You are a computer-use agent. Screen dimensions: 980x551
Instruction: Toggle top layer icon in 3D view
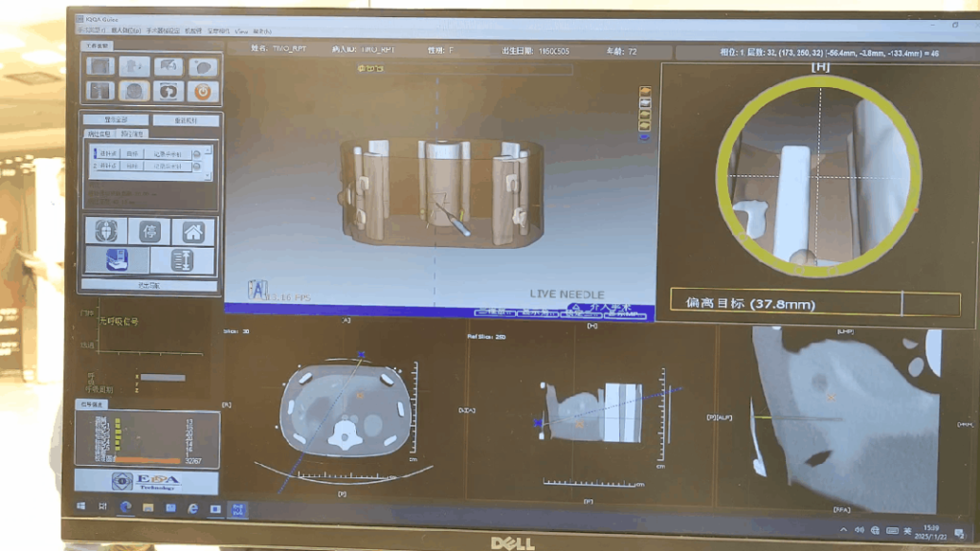[646, 92]
